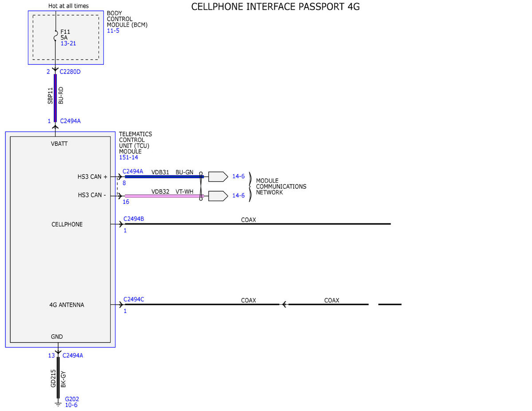Click the HS3 CAN - off-page arrow connector
532x411 pixels.
[x=218, y=196]
